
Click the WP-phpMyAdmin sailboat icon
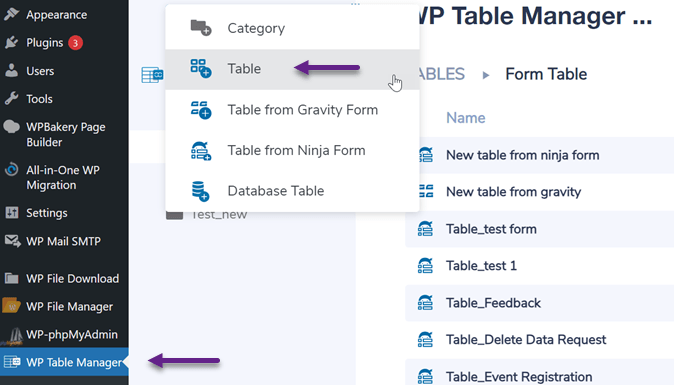click(x=13, y=336)
